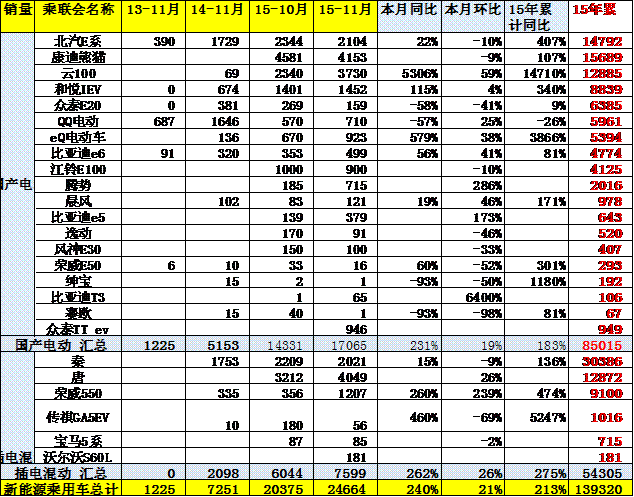Click the 30386 cumulative value for 秦
Screen dimensions: 634x497
[x=600, y=361]
